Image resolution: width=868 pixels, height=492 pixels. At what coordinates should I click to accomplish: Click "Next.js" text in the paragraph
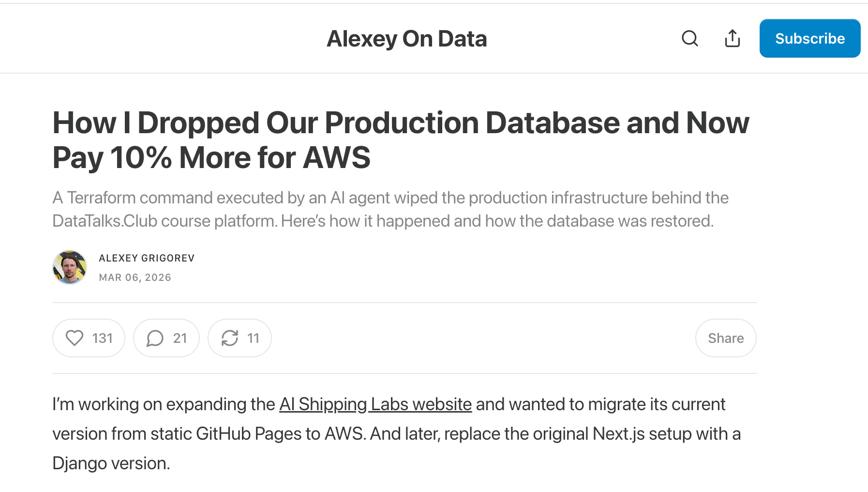point(618,434)
